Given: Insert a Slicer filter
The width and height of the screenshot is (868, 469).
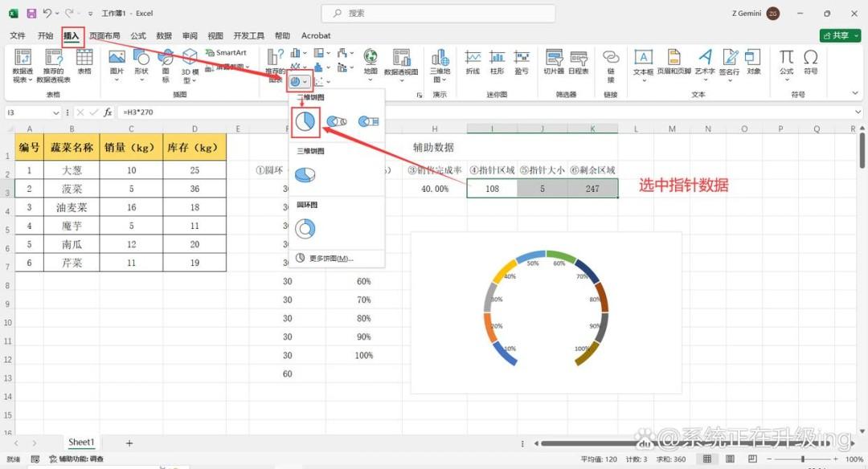Looking at the screenshot, I should [554, 62].
